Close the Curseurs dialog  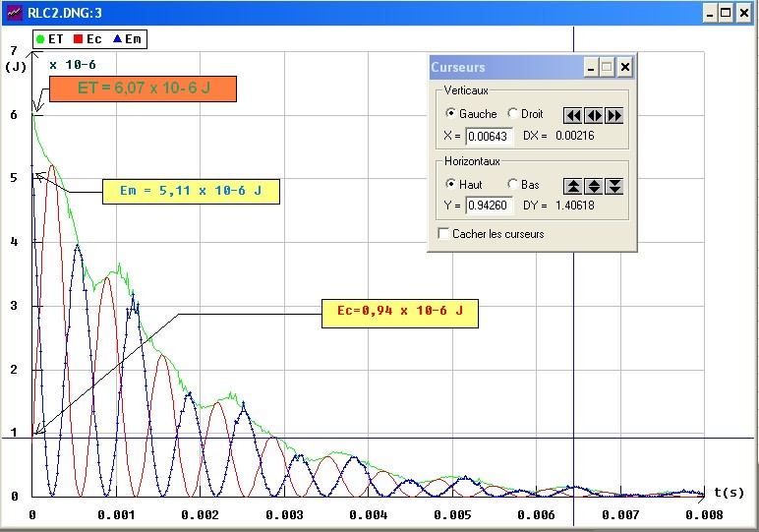pyautogui.click(x=624, y=67)
